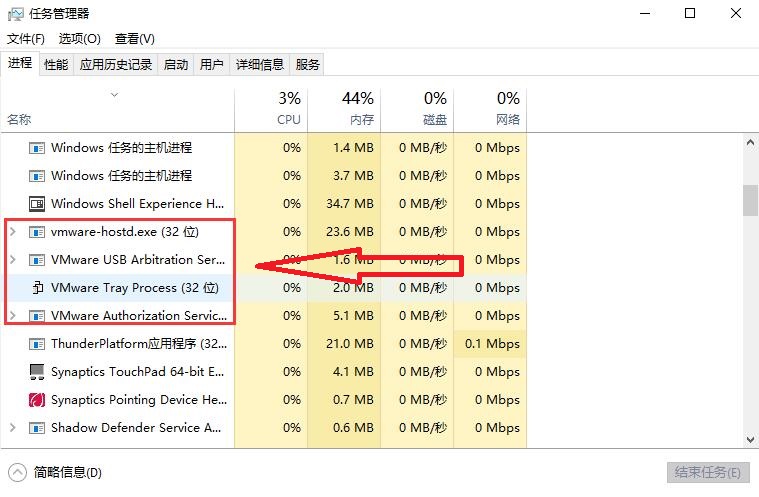Screen dimensions: 759x497
Task: Switch to the 应用历史记录 tab
Action: [x=116, y=64]
